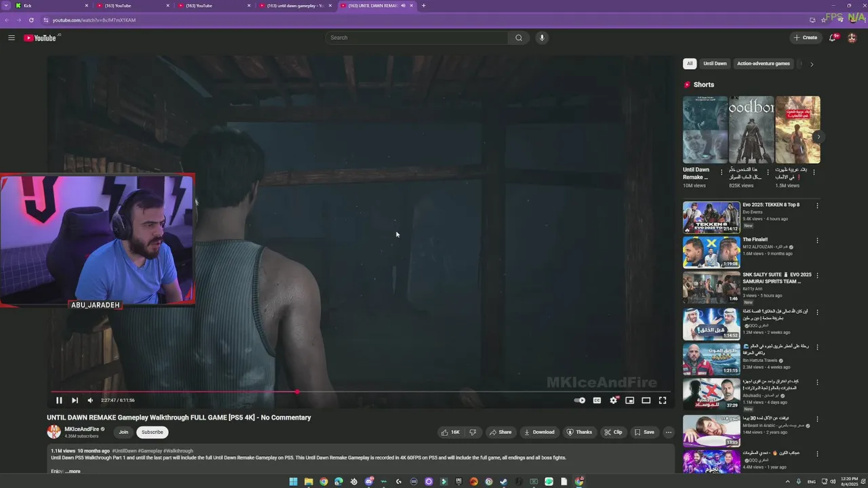Click the search magnifier button

point(519,38)
